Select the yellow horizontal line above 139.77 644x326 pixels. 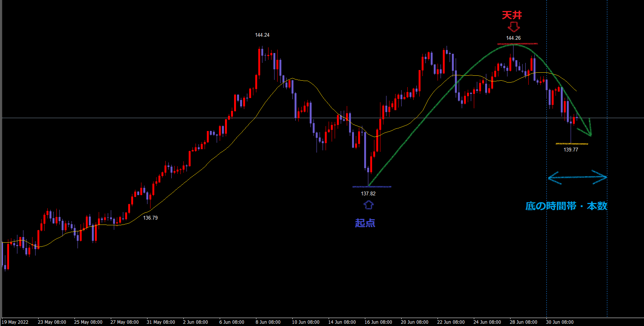click(572, 144)
